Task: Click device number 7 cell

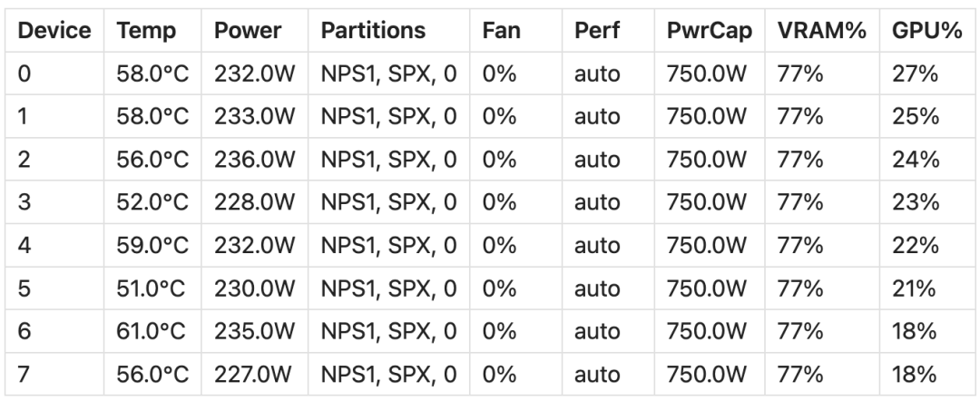Action: [x=54, y=374]
